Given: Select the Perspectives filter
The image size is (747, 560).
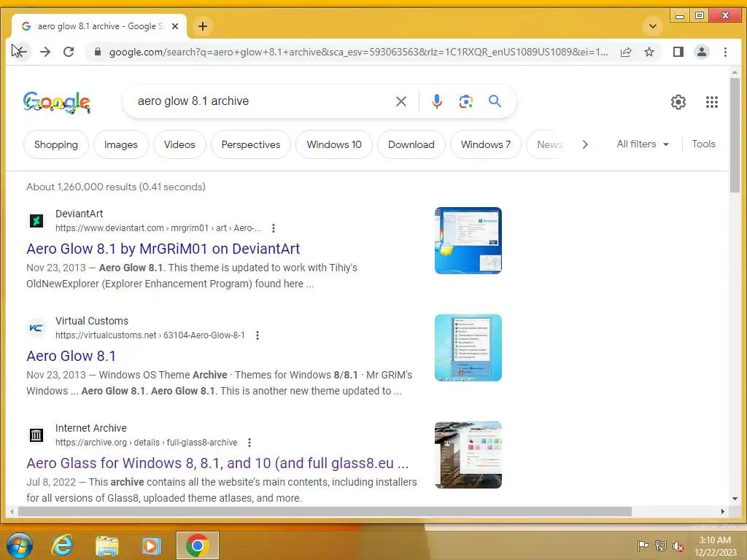Looking at the screenshot, I should coord(251,144).
